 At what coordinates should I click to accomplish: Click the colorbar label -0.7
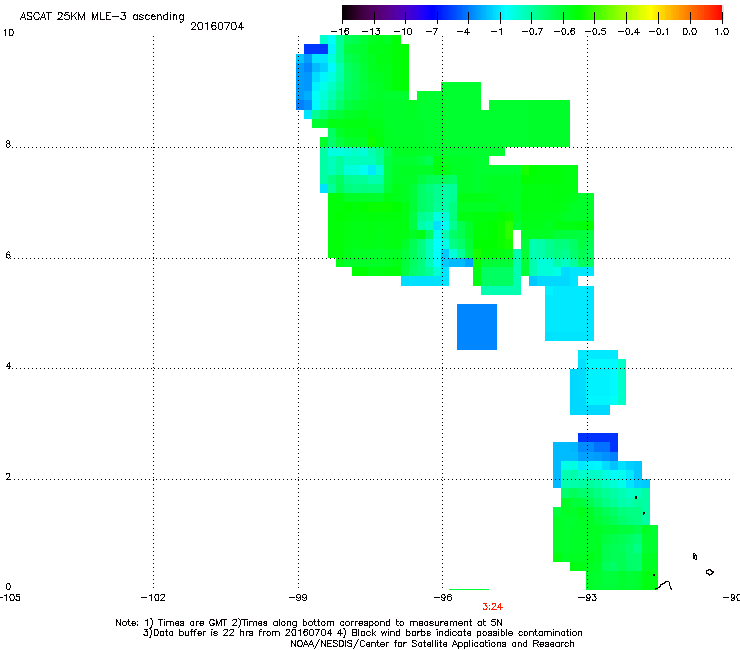point(532,32)
